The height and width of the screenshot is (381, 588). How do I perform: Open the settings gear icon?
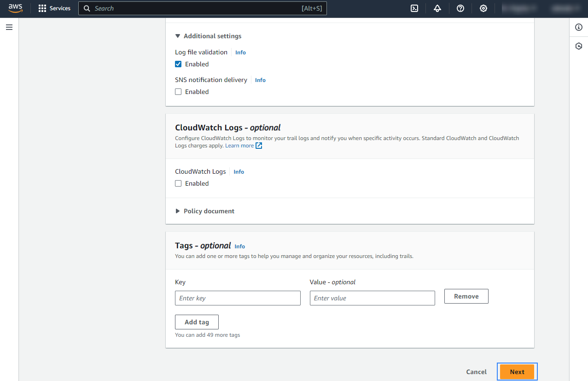(483, 8)
